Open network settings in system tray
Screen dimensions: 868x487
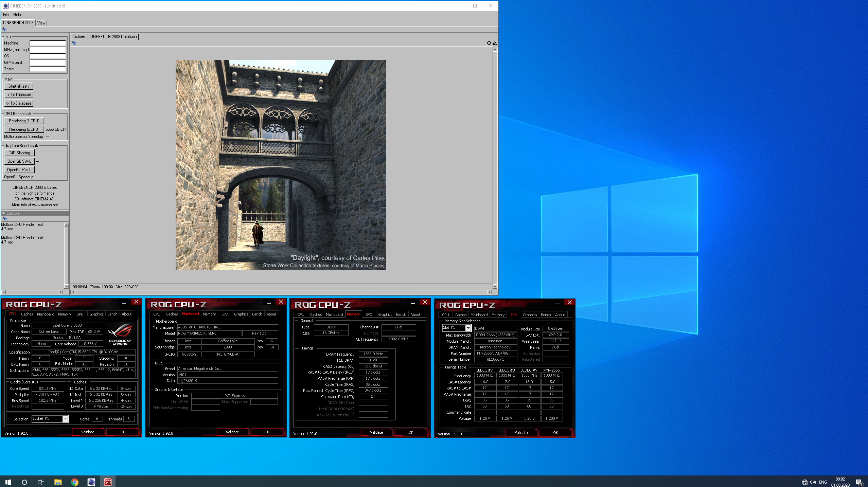click(x=804, y=482)
